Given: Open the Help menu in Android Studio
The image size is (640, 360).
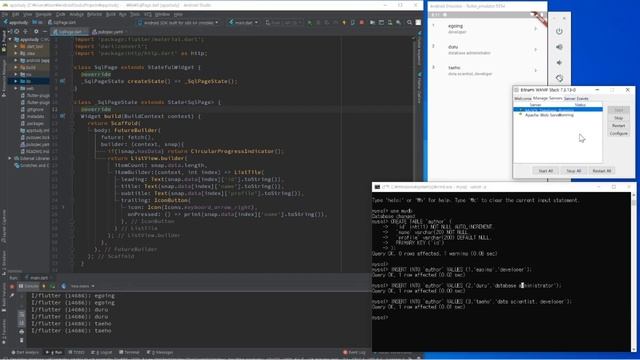Looking at the screenshot, I should pyautogui.click(x=178, y=14).
